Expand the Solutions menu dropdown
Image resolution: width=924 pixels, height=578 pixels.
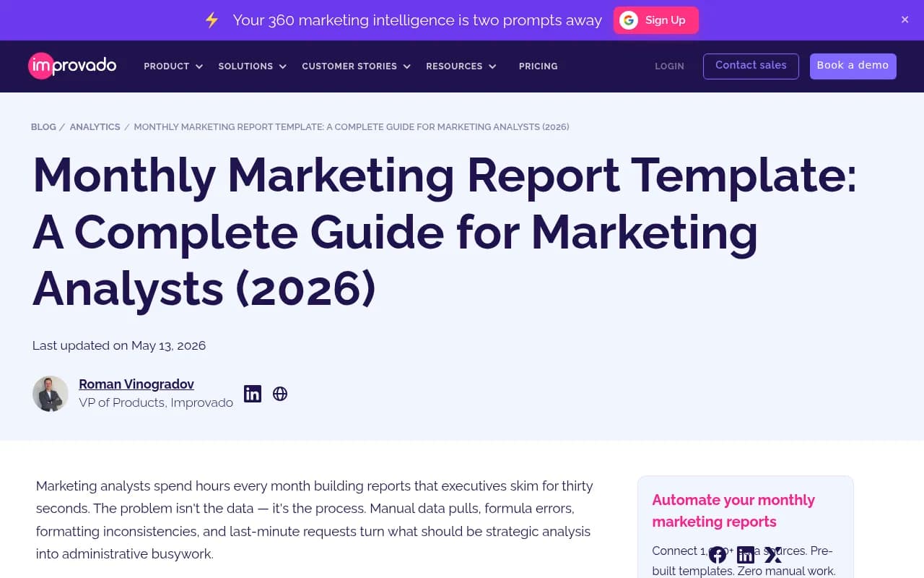[x=253, y=66]
